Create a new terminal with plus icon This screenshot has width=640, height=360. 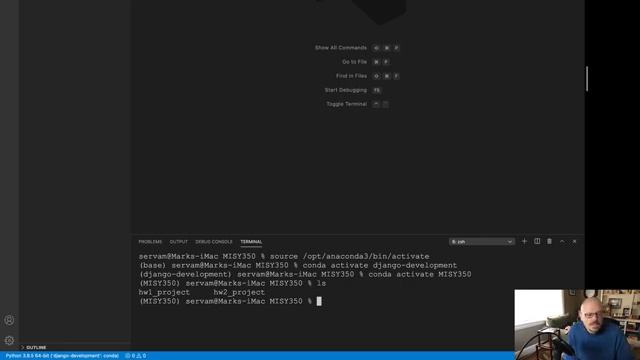click(x=524, y=241)
